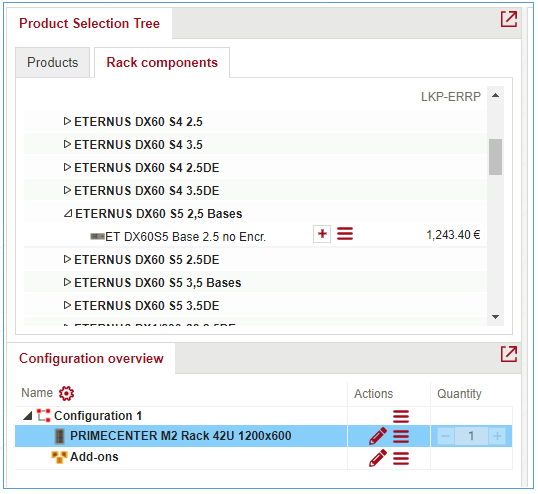Expand ETERNUS DX60 S4 2.5 node
The image size is (538, 494).
point(67,121)
